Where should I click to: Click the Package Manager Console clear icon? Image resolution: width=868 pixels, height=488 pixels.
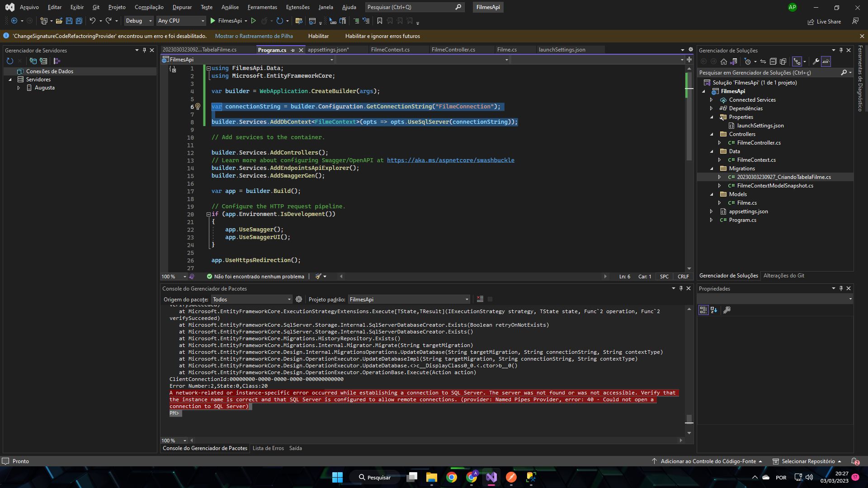[x=480, y=299]
